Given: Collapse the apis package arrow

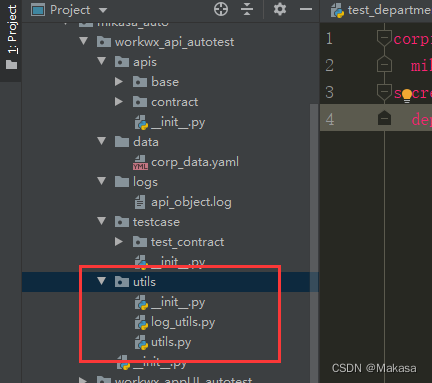Looking at the screenshot, I should point(102,61).
